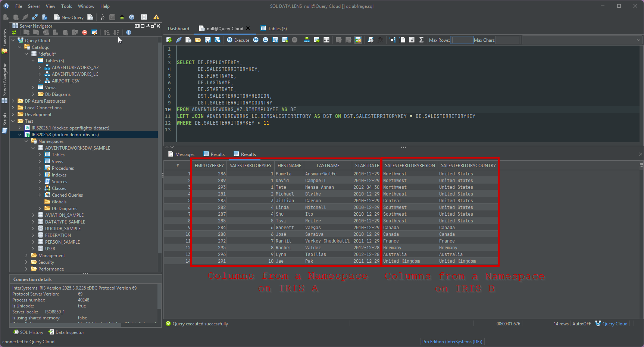Select IRIS2025.1 openflights_dataset connection

(x=70, y=128)
